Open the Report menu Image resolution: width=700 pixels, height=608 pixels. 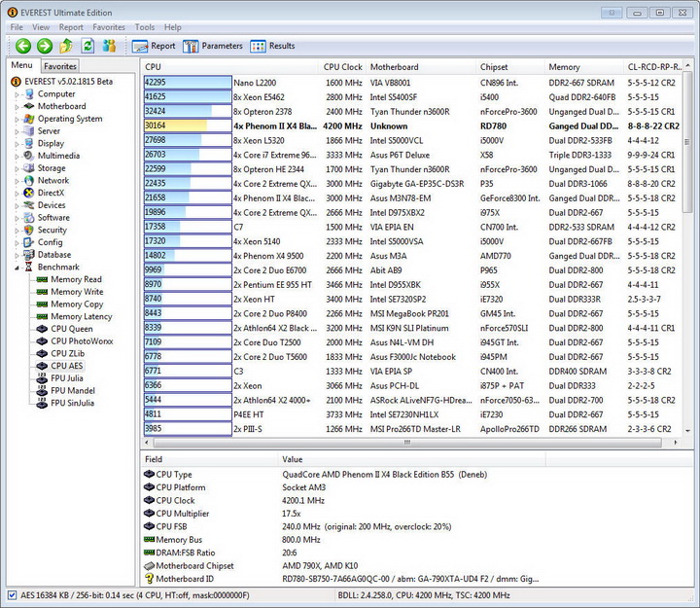pyautogui.click(x=71, y=27)
